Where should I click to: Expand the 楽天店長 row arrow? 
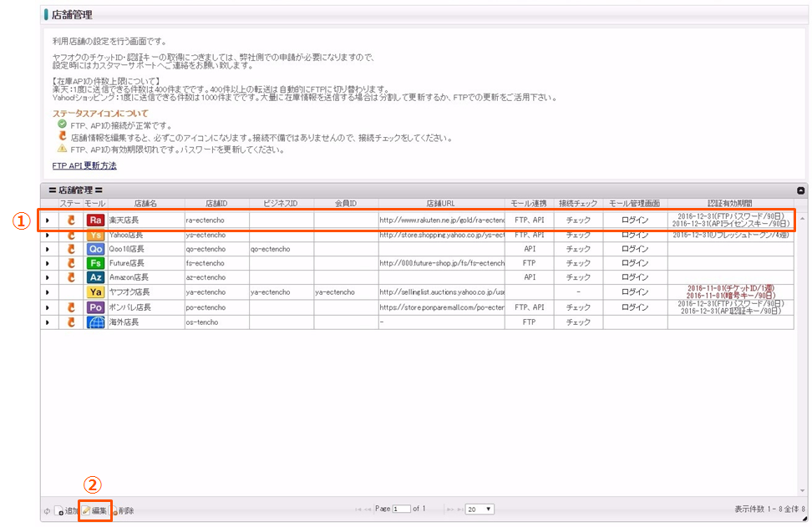(47, 220)
